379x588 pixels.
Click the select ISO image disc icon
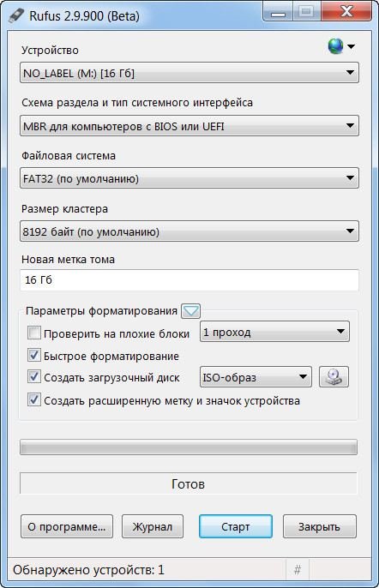(334, 377)
